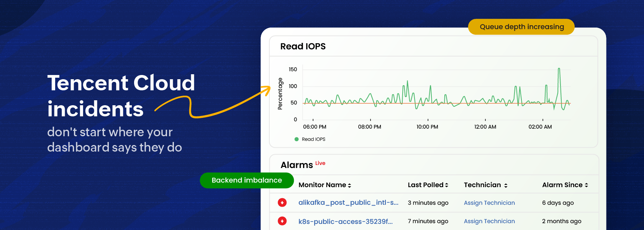Click the 02:00 AM axis label
This screenshot has width=644, height=230.
[540, 127]
